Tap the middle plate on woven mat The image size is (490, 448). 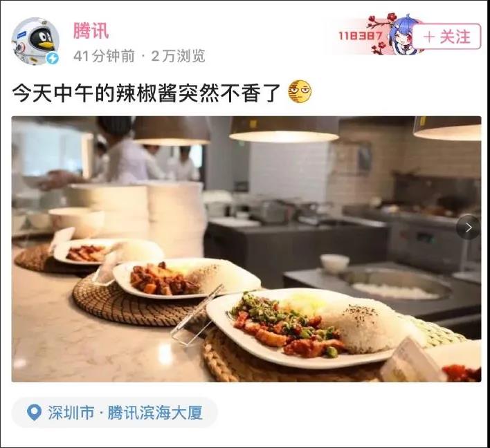point(187,279)
